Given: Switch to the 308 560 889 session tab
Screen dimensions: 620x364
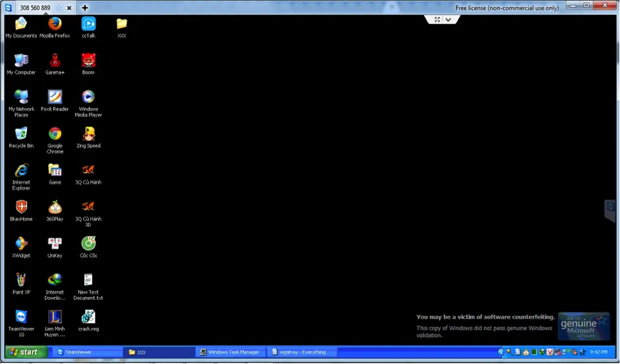Looking at the screenshot, I should click(34, 8).
